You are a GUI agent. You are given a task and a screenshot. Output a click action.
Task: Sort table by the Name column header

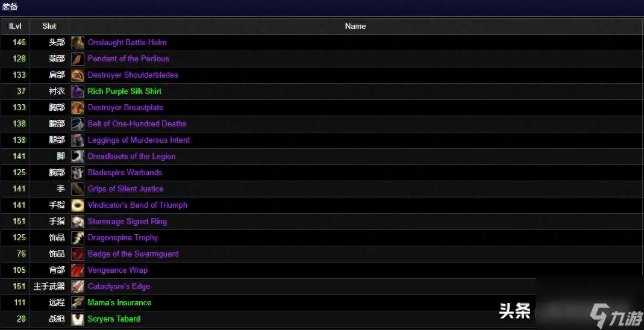[355, 26]
